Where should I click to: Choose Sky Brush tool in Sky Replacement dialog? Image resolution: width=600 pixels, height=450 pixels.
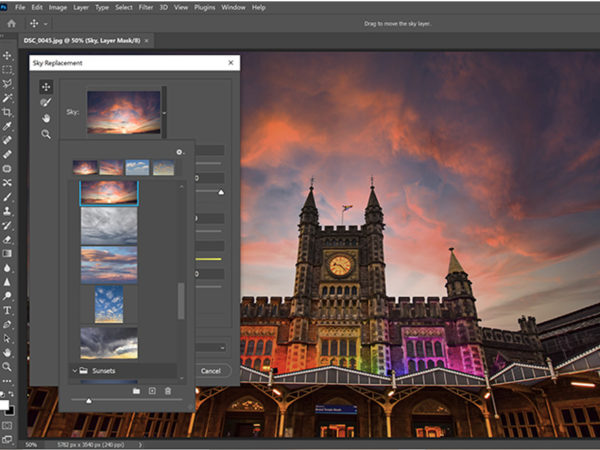coord(46,103)
